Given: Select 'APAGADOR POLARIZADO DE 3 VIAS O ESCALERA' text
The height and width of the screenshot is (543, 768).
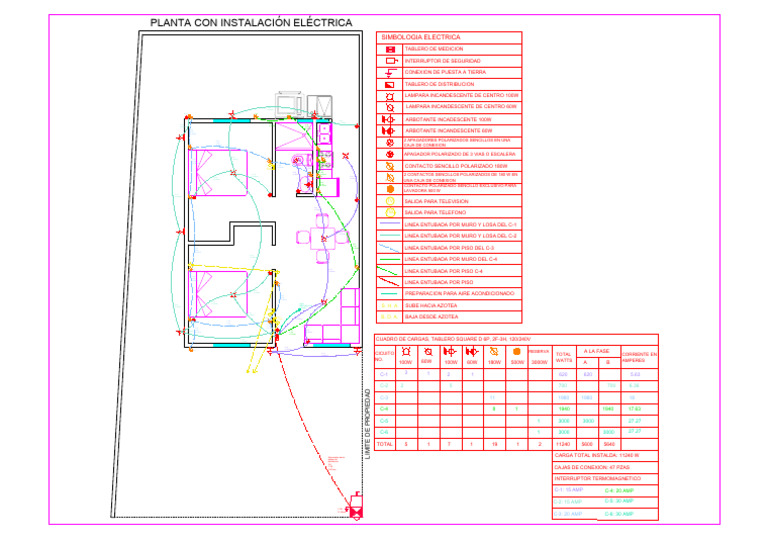Looking at the screenshot, I should [x=459, y=154].
